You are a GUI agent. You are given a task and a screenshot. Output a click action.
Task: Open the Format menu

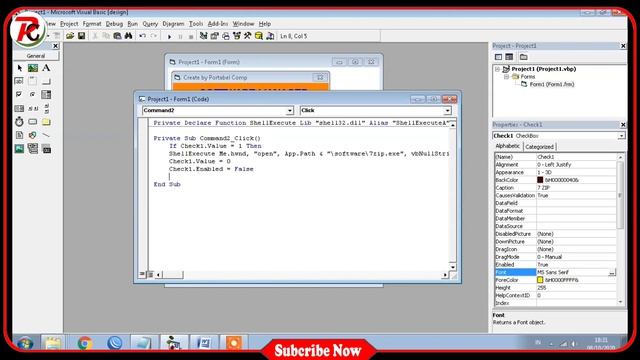(92, 24)
